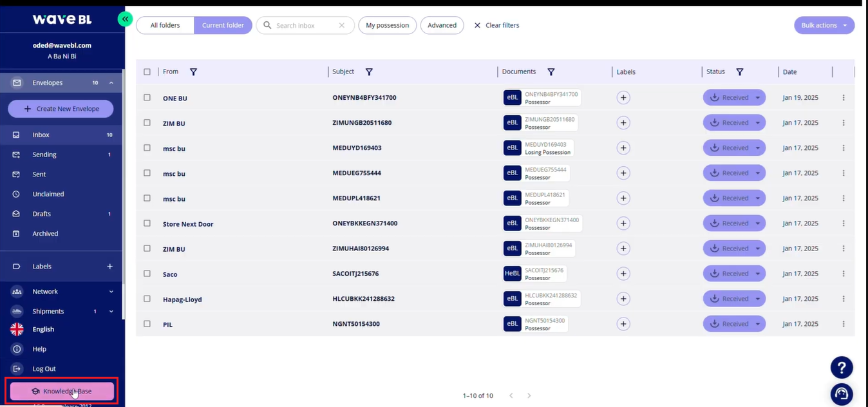Clear the search inbox using X icon
Image resolution: width=868 pixels, height=407 pixels.
point(342,26)
